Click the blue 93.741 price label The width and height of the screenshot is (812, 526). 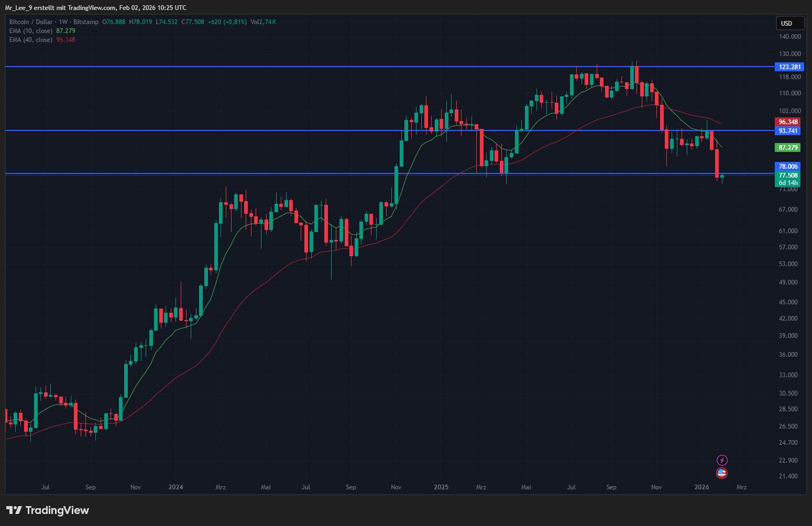point(788,131)
